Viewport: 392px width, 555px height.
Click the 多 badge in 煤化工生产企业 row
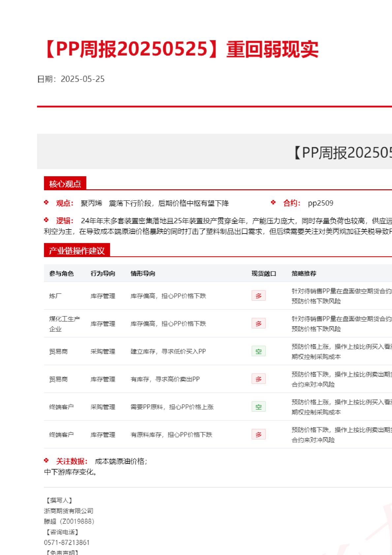pyautogui.click(x=258, y=323)
